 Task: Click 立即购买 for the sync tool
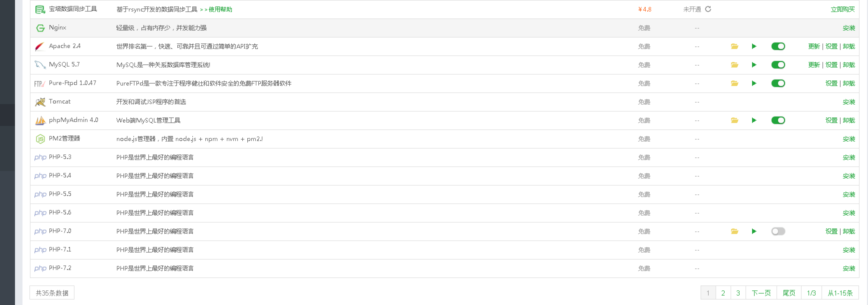click(843, 9)
